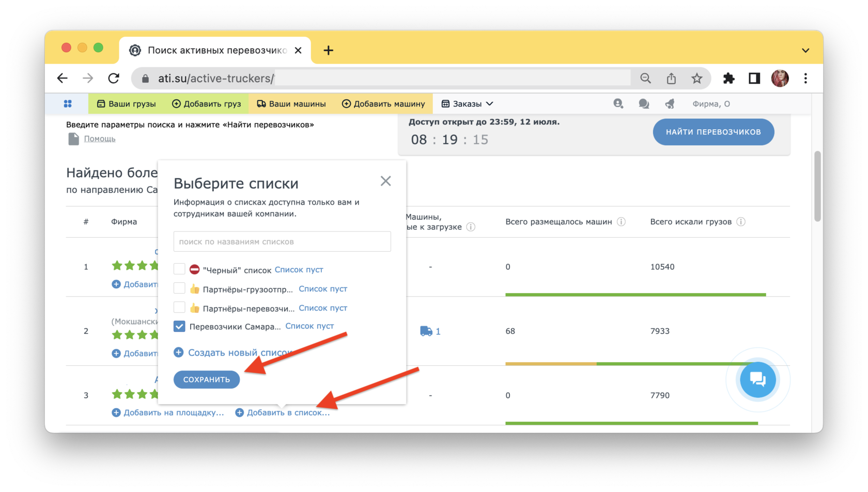The height and width of the screenshot is (492, 868).
Task: Toggle the browser side panel icon
Action: click(754, 78)
